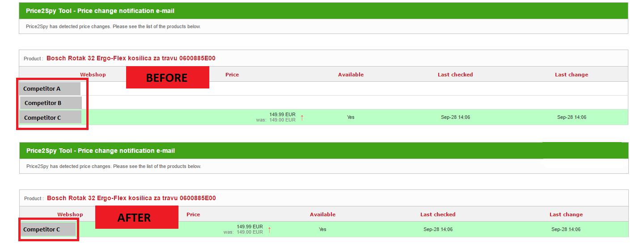Click the lower 'Price2Spy has detected price changes' message
The image size is (644, 252).
point(114,166)
